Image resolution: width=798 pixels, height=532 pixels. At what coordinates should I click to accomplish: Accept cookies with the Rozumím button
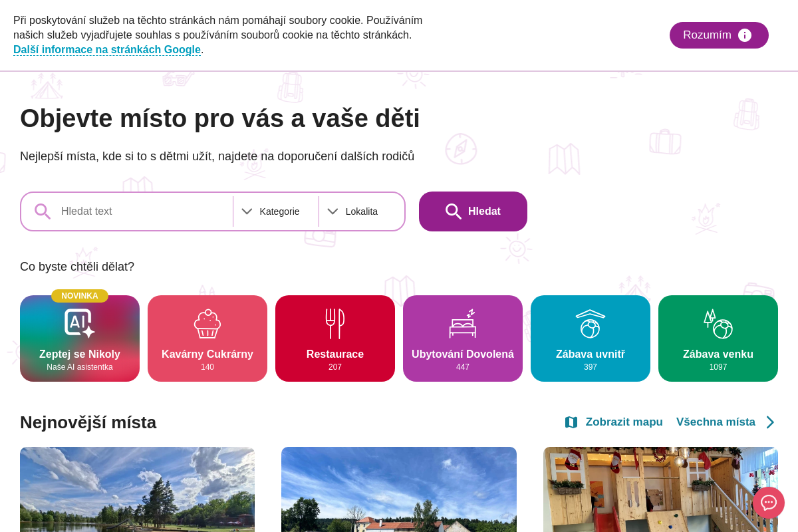[719, 35]
